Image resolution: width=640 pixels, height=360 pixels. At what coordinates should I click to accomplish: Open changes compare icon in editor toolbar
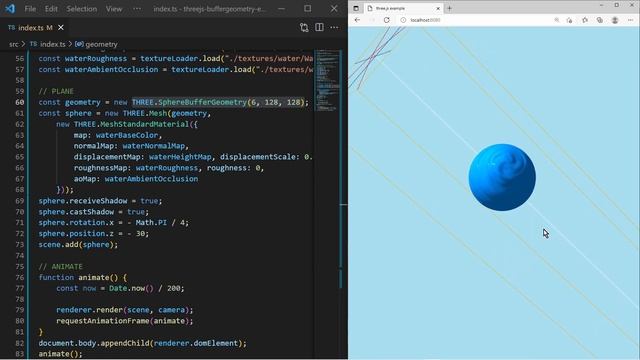[304, 27]
